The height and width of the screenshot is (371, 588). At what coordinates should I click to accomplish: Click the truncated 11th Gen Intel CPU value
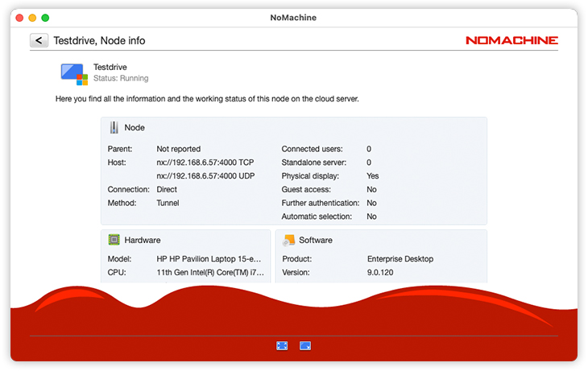(x=210, y=273)
